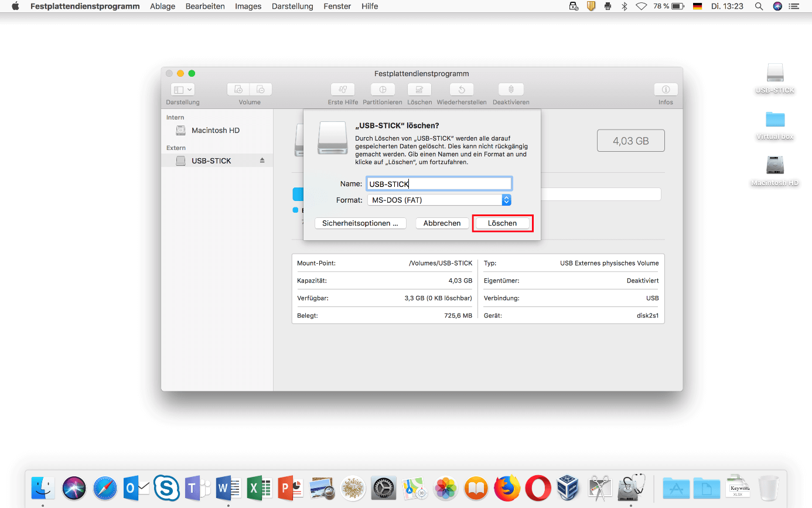Open the Festplattendienstprogramm application menu
The width and height of the screenshot is (812, 508).
click(85, 6)
